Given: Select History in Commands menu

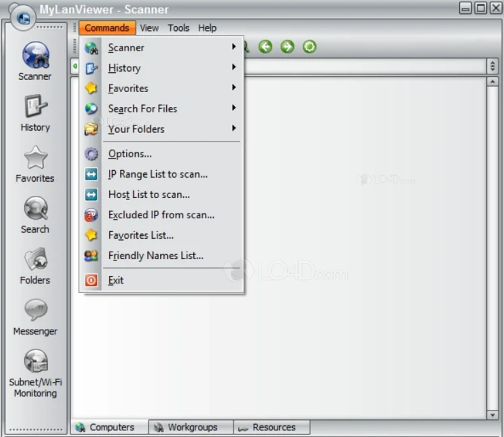Looking at the screenshot, I should 161,68.
